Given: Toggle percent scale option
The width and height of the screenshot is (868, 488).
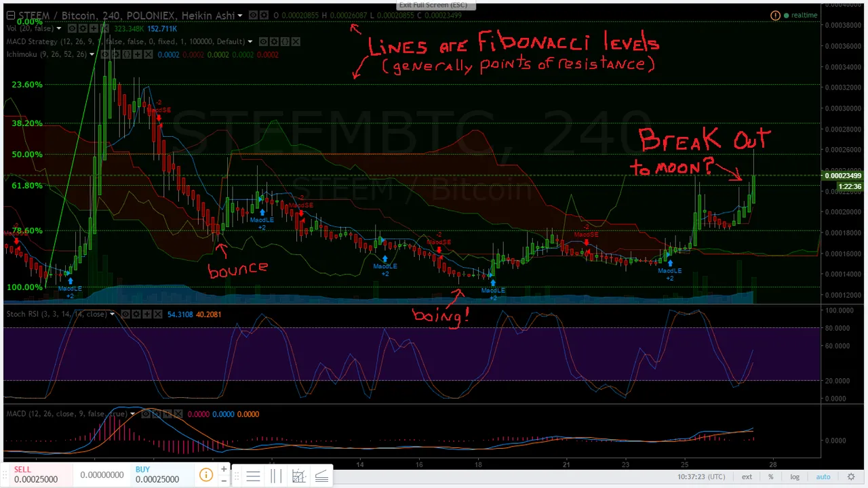Looking at the screenshot, I should pos(771,476).
